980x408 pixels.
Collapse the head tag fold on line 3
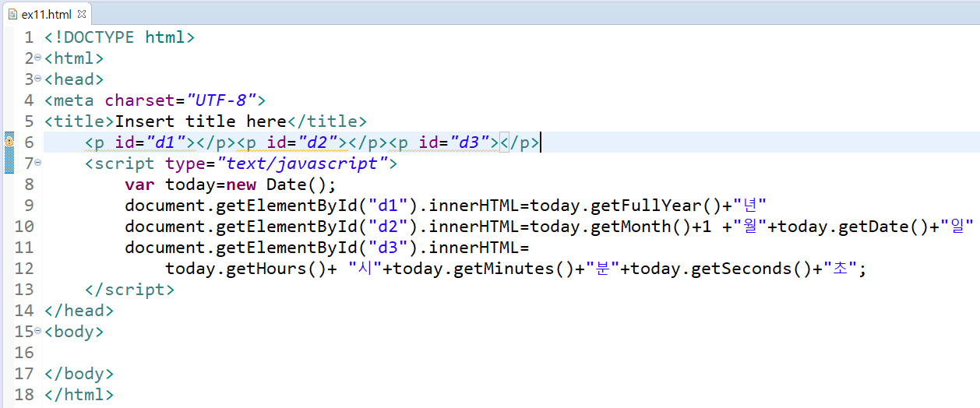[37, 79]
